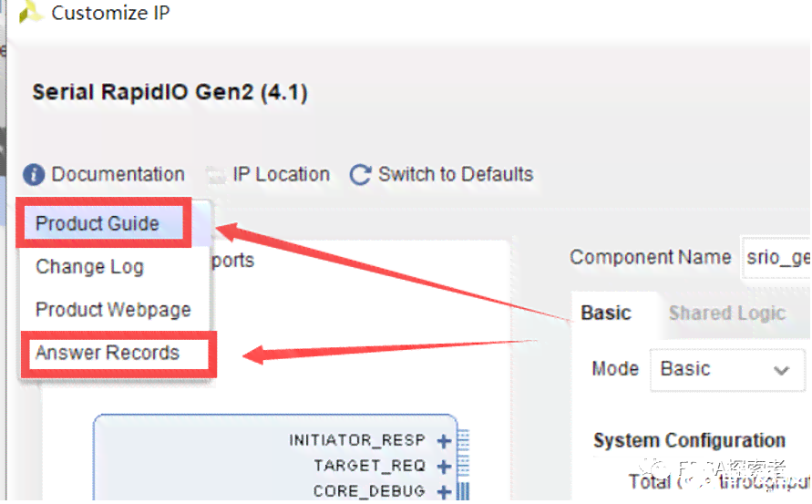Click the Switch to Defaults label
This screenshot has height=504, width=812.
coord(456,175)
